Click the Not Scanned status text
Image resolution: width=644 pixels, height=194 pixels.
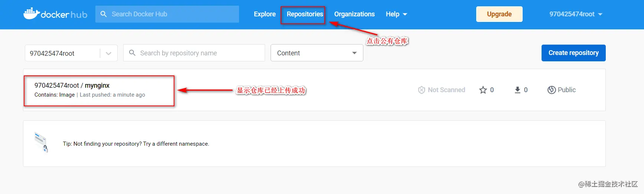(x=447, y=90)
